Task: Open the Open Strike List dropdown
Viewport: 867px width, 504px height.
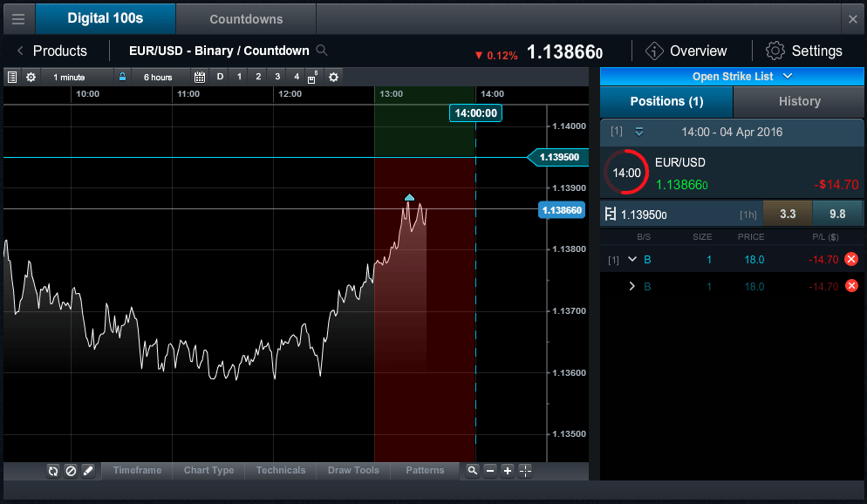Action: 732,77
